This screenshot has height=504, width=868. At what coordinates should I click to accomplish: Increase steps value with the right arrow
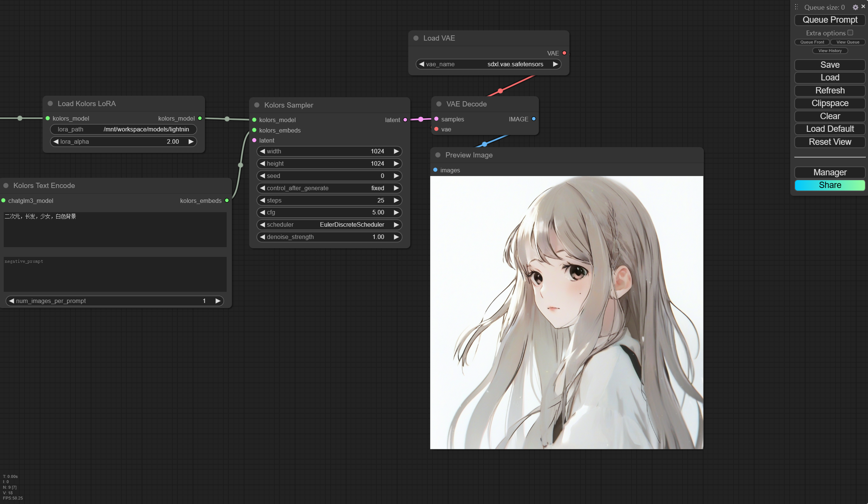[x=396, y=200]
